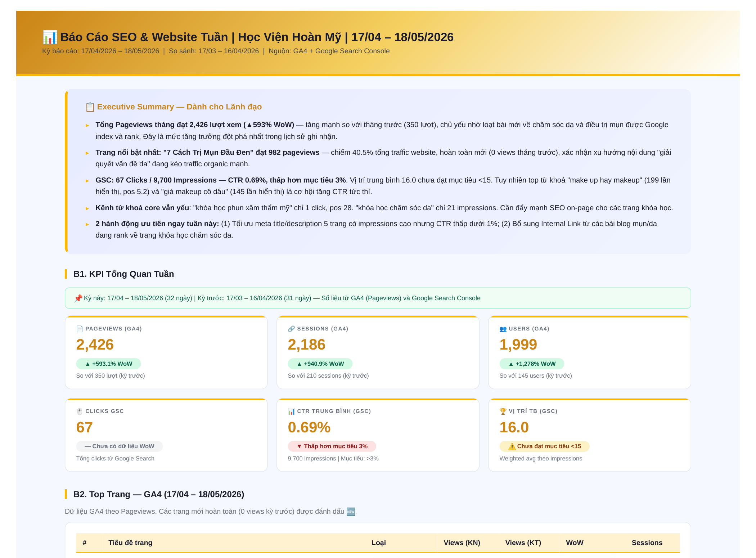Click the chart icon beside CTR TRUNG BÌNH

(x=291, y=411)
